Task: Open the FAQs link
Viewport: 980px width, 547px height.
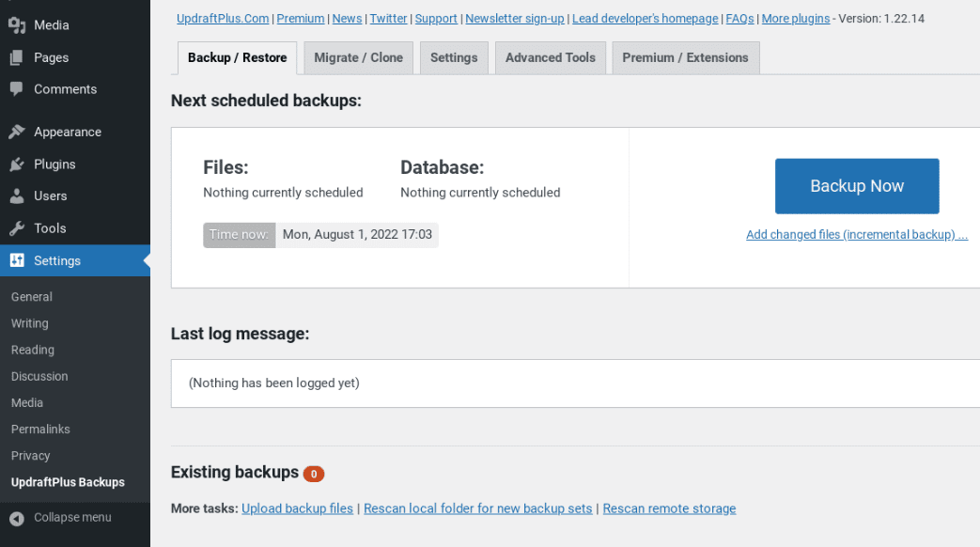Action: tap(739, 18)
